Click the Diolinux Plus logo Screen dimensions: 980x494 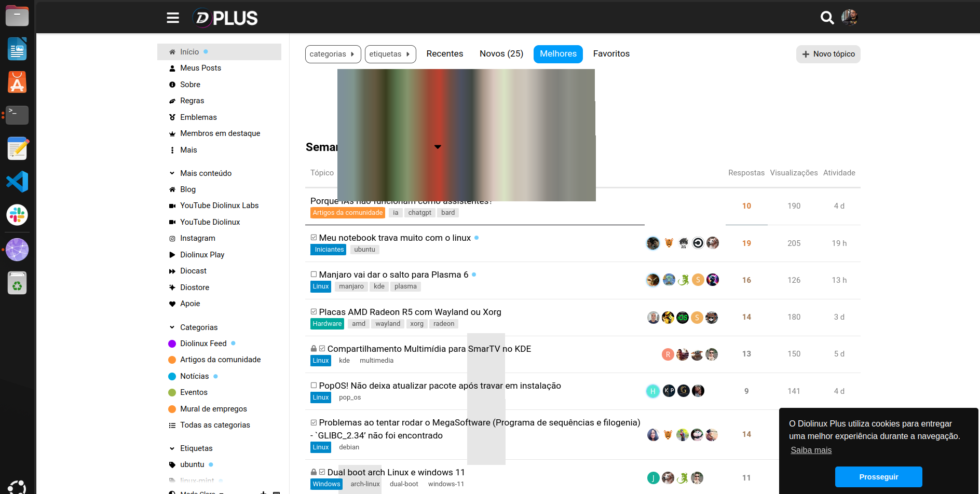click(x=225, y=18)
